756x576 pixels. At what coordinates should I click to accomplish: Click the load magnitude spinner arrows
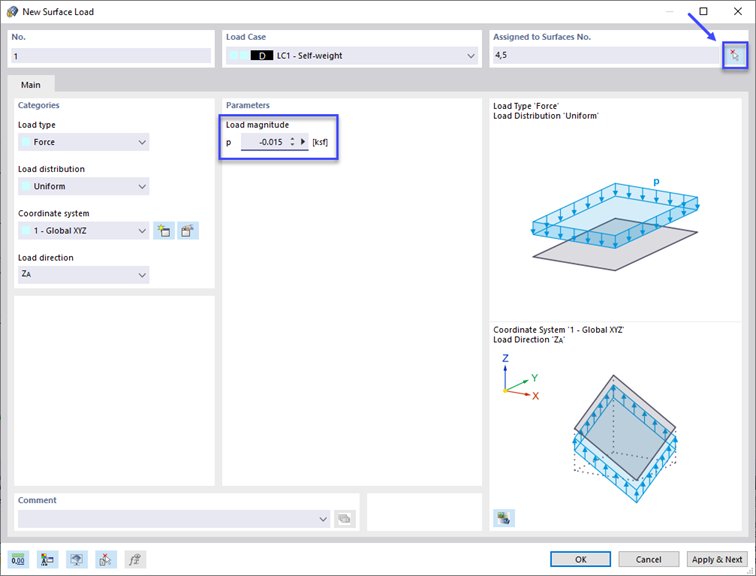[x=292, y=142]
